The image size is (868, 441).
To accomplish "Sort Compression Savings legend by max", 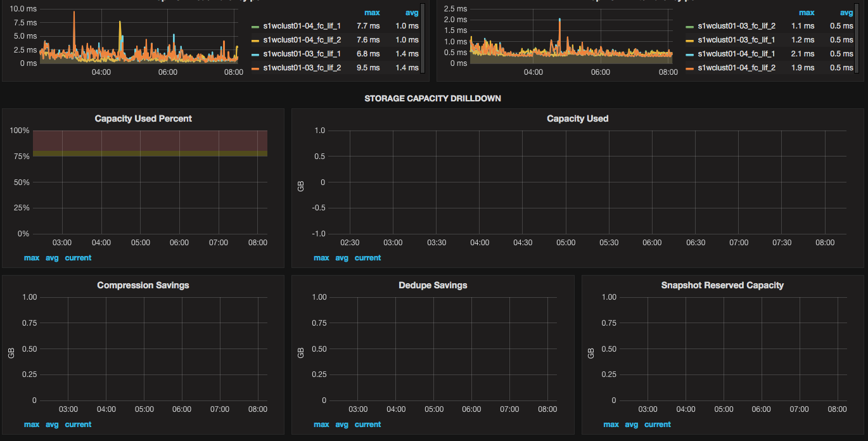I will point(32,425).
